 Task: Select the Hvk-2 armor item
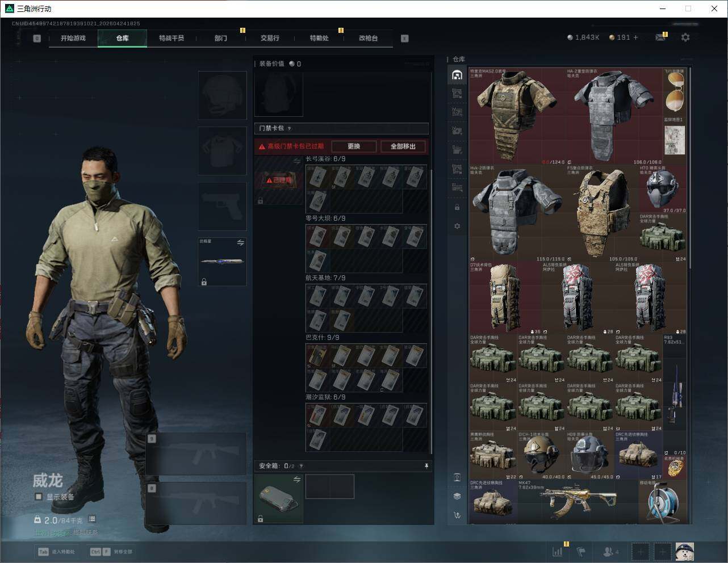(517, 213)
